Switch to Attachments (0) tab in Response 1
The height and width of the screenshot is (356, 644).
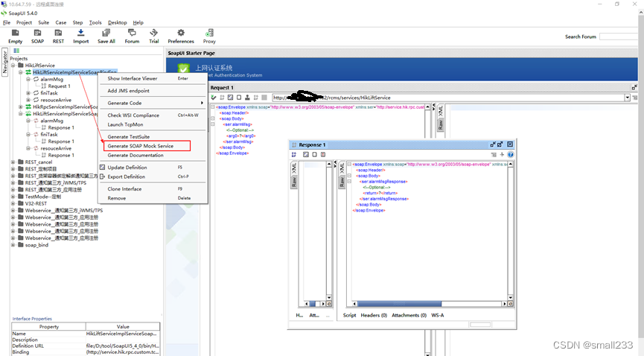tap(409, 315)
